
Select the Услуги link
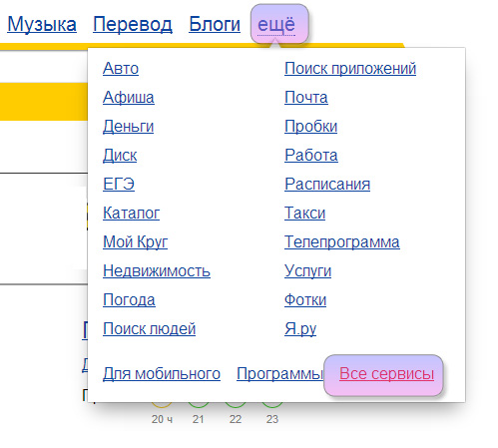tap(307, 270)
